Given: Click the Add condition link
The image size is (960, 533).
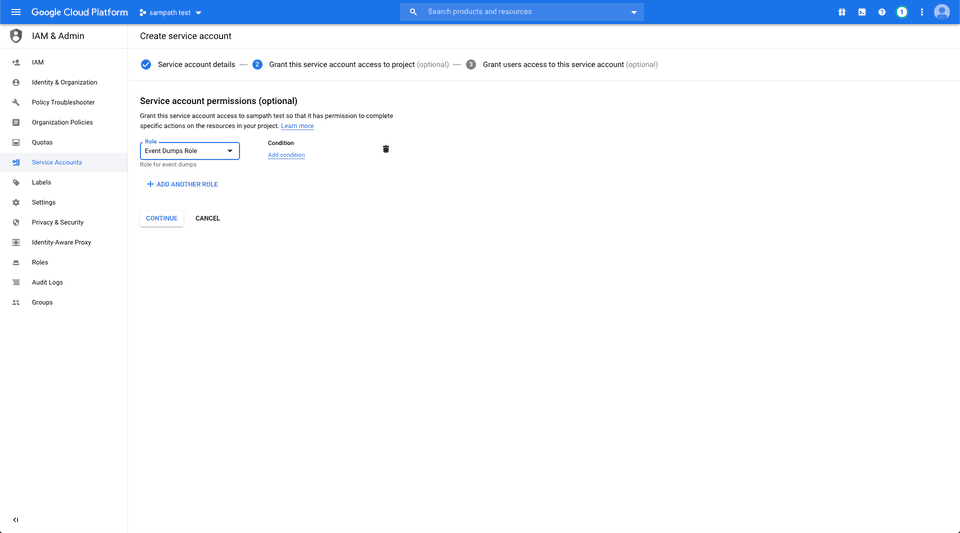Looking at the screenshot, I should click(x=286, y=155).
